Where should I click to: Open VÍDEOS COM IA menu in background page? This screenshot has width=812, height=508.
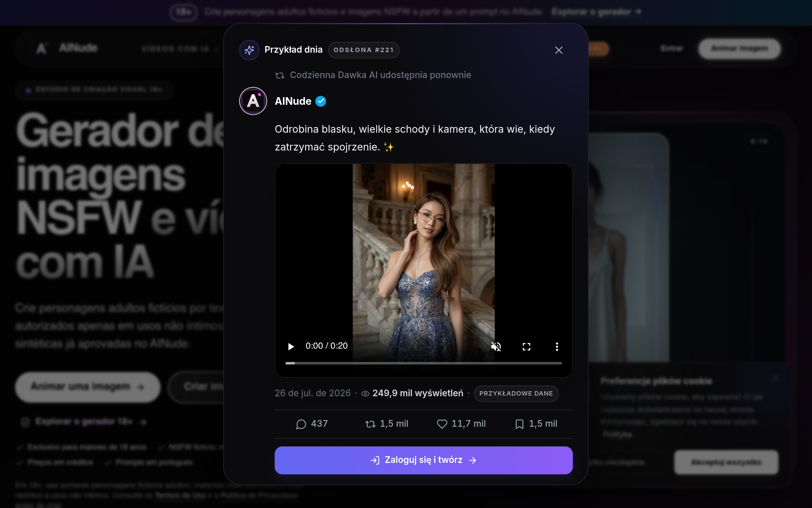180,49
